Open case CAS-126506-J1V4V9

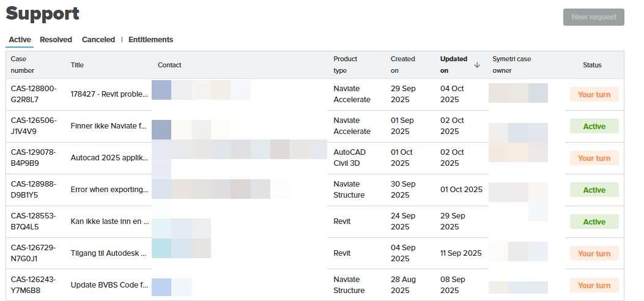click(34, 126)
